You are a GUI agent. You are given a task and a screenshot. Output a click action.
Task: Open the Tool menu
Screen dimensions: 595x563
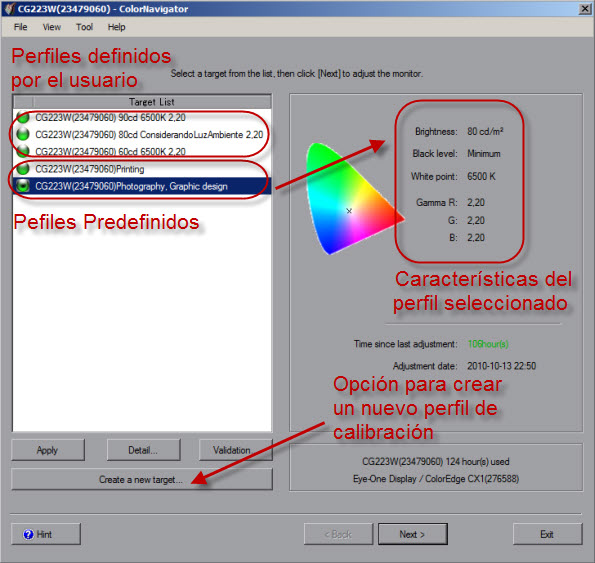click(x=84, y=27)
